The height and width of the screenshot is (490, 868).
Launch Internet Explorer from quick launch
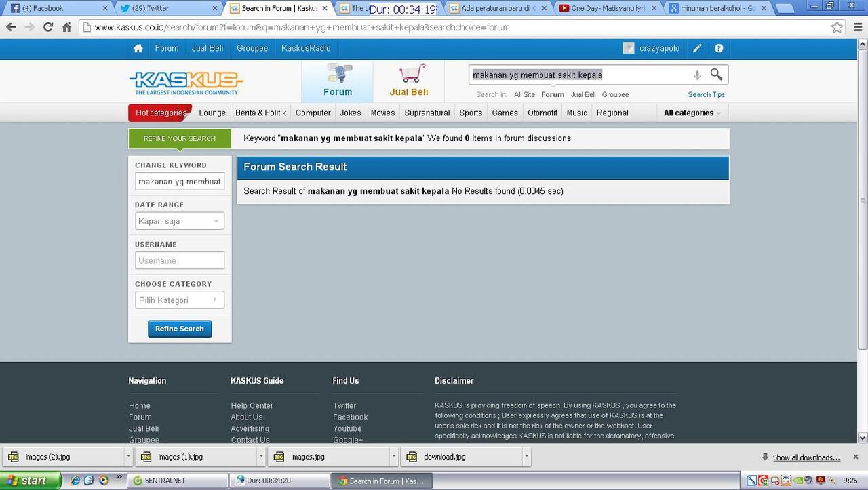75,481
